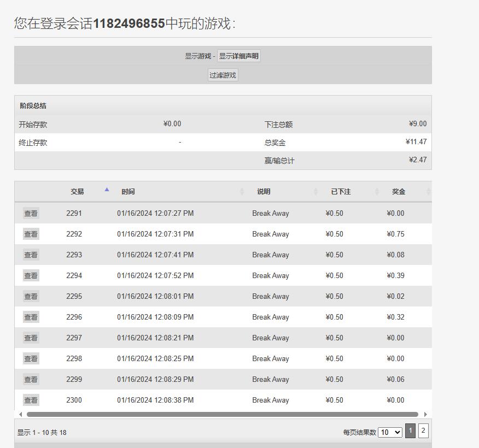Sort table by 交易 column header
Screen dimensions: 479x448
(77, 192)
